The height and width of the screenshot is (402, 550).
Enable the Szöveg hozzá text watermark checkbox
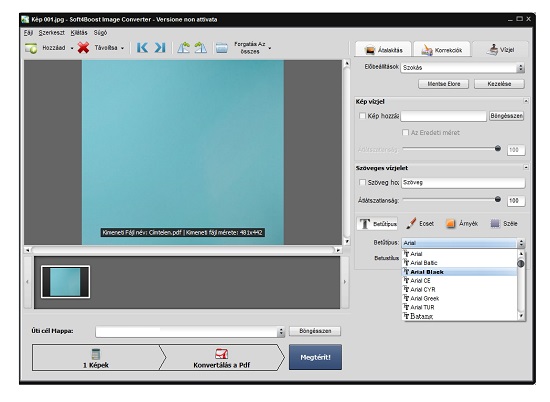(362, 182)
